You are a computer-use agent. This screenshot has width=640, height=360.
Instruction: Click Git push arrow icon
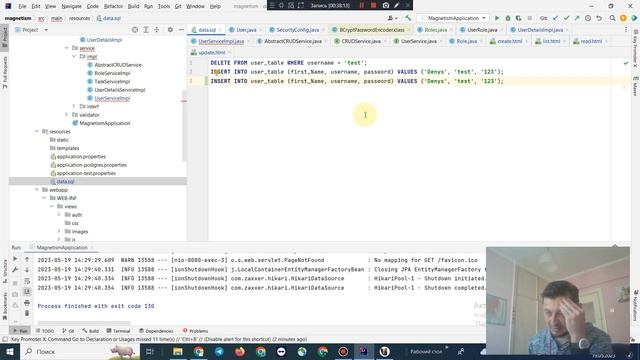click(577, 18)
